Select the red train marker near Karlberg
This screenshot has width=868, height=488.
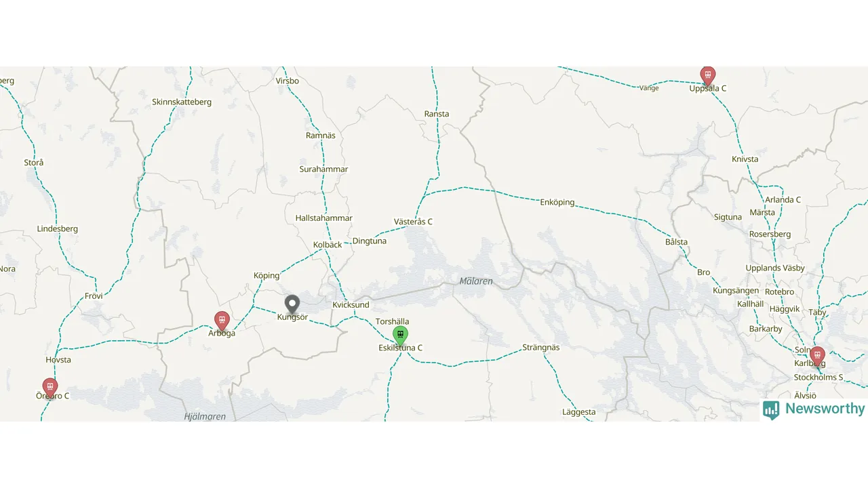pos(818,356)
